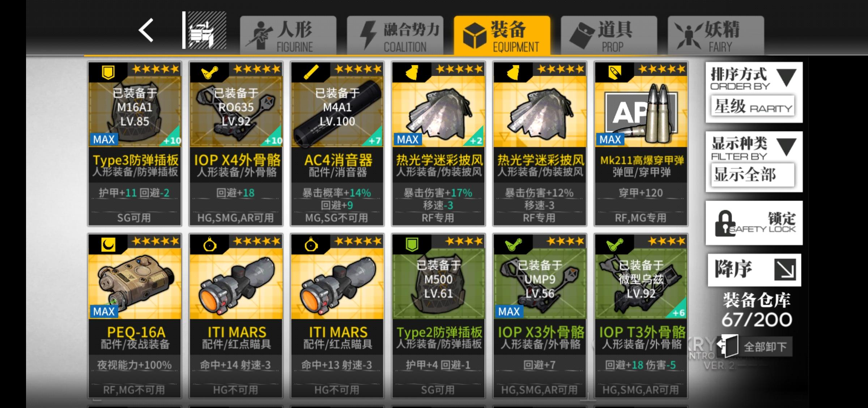Viewport: 868px width, 408px height.
Task: Go back using the left arrow icon
Action: (146, 30)
